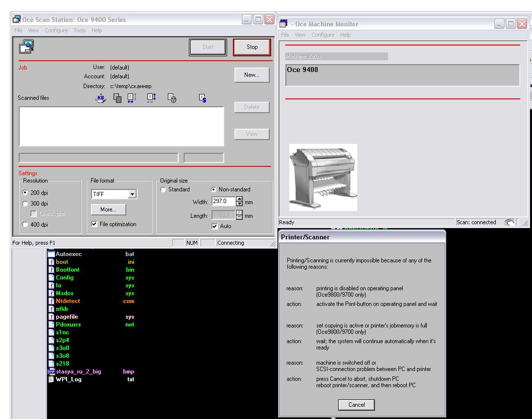Toggle File optimization checkbox

pos(94,224)
